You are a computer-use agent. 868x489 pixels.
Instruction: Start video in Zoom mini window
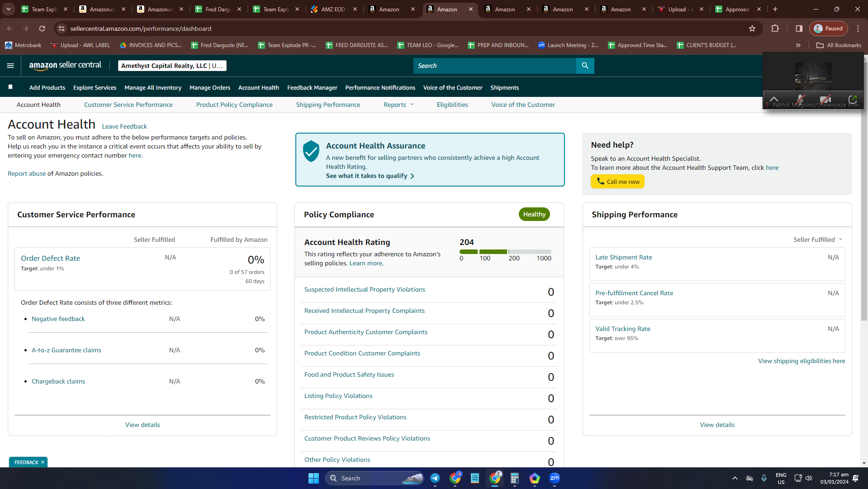coord(825,99)
